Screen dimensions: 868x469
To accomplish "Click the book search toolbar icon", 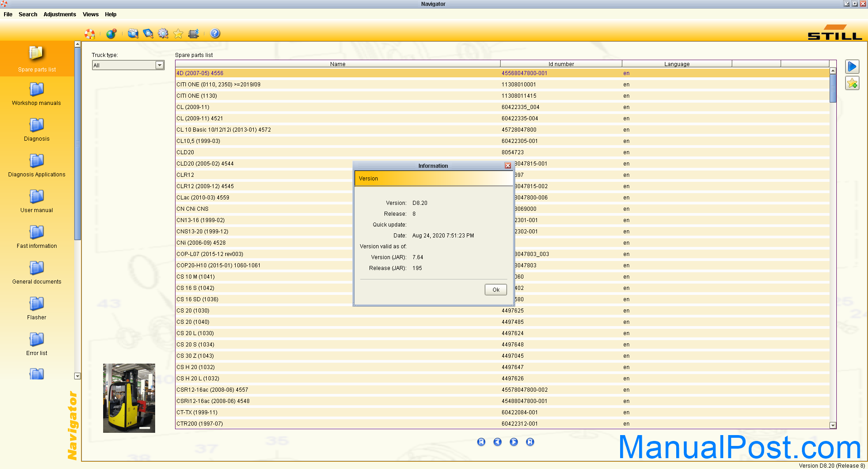I will point(148,34).
